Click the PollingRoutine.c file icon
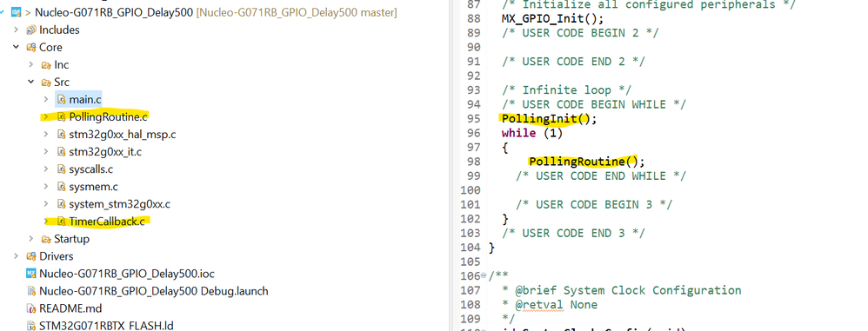This screenshot has height=331, width=868. (x=62, y=117)
